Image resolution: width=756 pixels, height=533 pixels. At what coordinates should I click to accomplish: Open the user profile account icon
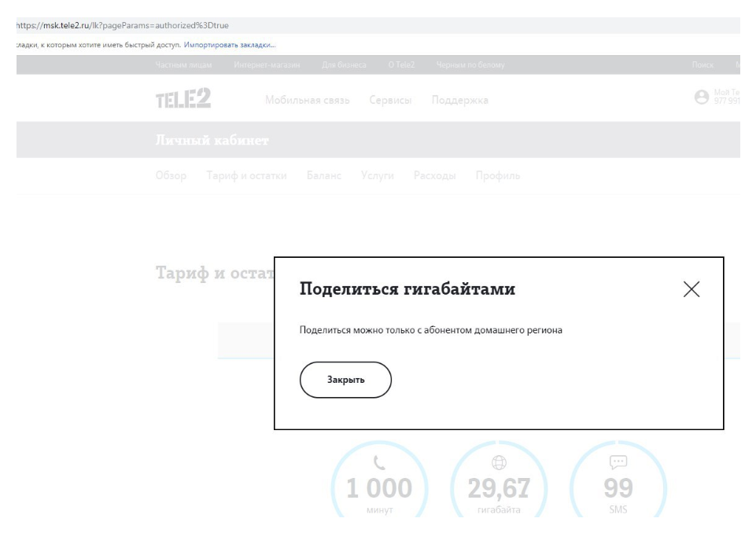pyautogui.click(x=702, y=97)
